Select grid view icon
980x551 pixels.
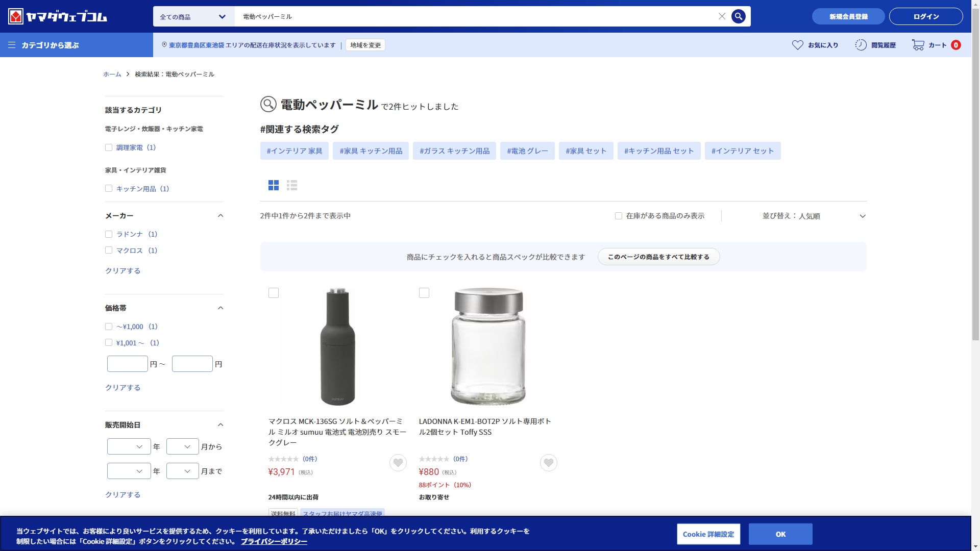point(274,185)
